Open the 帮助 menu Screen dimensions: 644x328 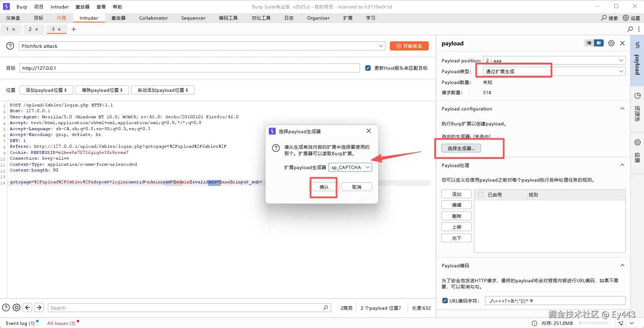(117, 7)
